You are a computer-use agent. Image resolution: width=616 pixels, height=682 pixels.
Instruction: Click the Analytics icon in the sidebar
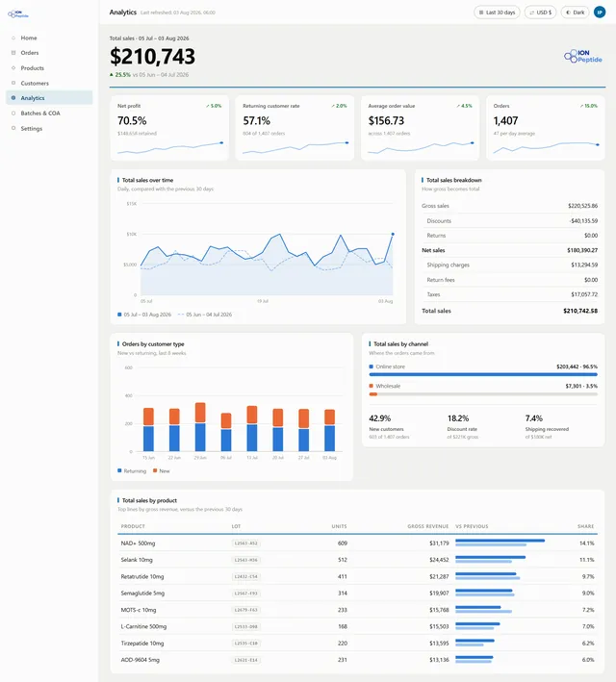pos(13,98)
